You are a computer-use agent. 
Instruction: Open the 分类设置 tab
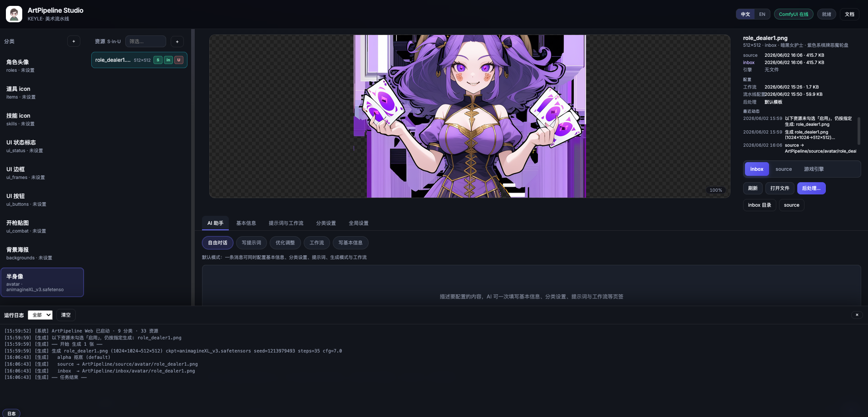click(326, 223)
